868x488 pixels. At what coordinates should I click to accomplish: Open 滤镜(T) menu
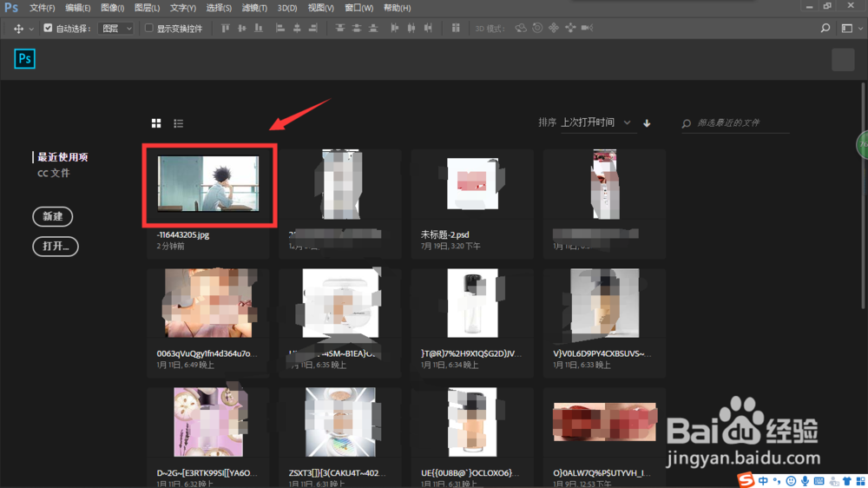tap(254, 8)
